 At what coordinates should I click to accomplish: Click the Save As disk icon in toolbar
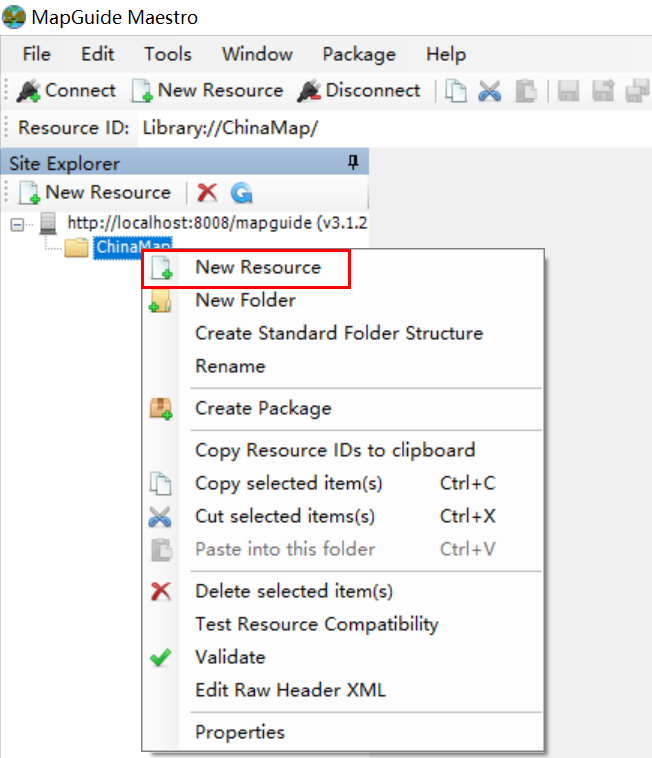click(603, 91)
